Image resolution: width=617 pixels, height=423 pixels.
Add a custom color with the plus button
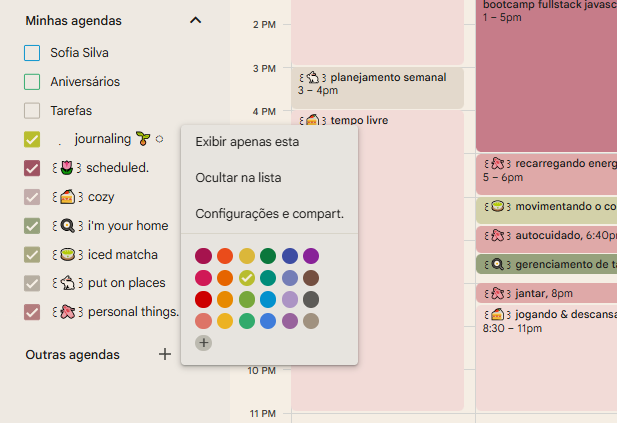pyautogui.click(x=203, y=343)
